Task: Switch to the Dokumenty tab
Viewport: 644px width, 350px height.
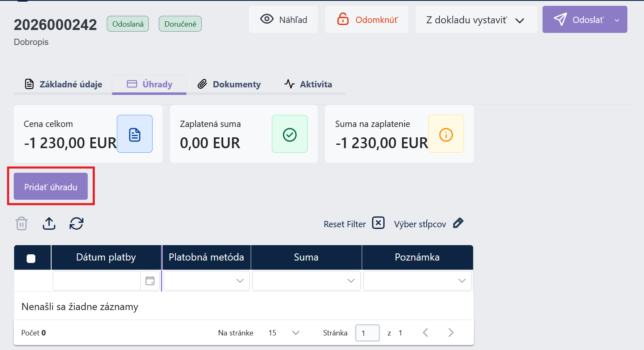Action: 229,84
